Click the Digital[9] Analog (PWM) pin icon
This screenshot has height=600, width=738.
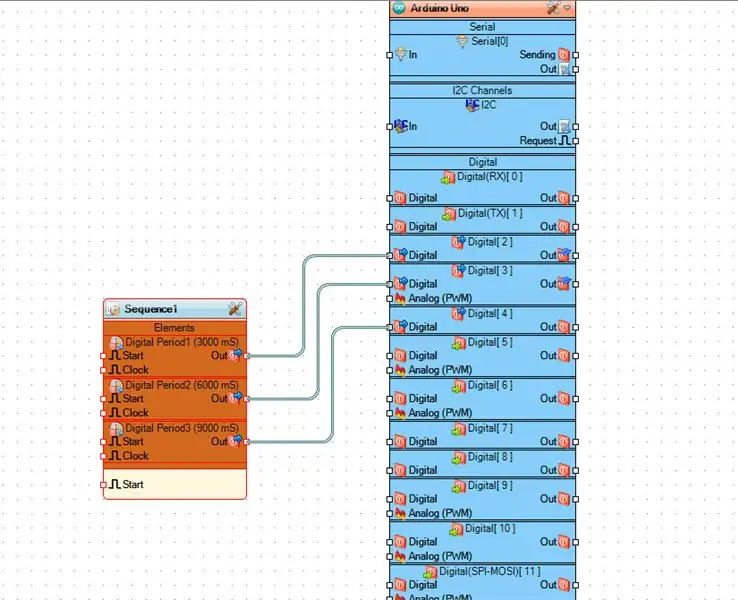(x=400, y=513)
